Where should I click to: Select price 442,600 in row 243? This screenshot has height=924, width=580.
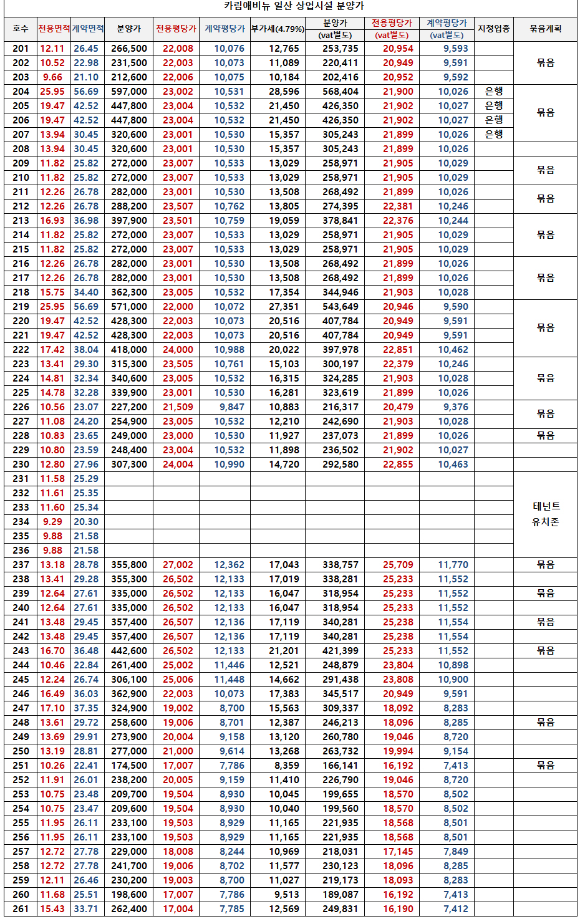(x=129, y=651)
